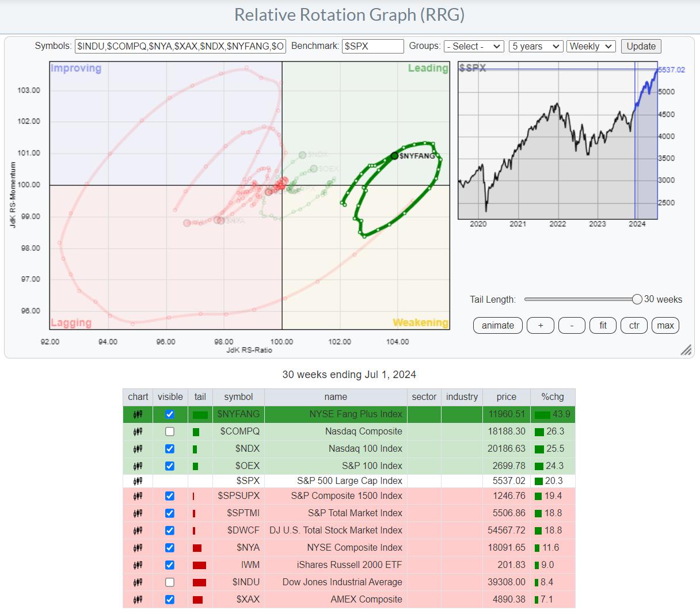Click chart icon beside $NYA

(x=138, y=548)
